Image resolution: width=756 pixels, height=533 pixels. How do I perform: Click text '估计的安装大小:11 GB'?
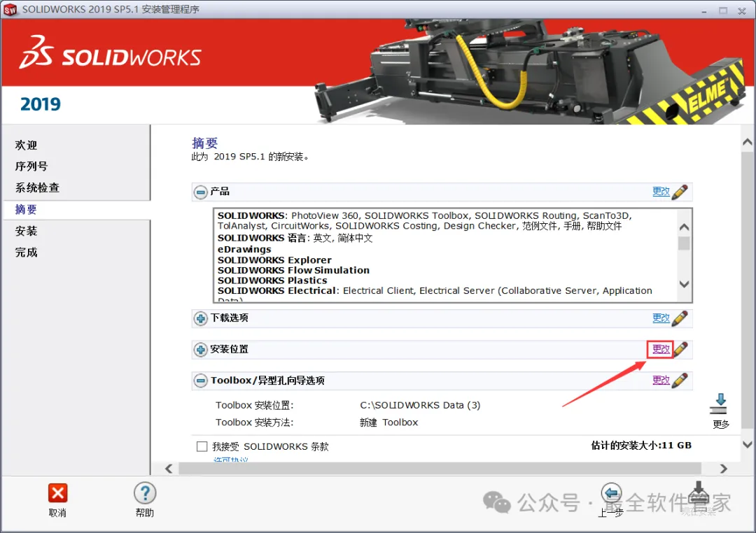pyautogui.click(x=641, y=446)
